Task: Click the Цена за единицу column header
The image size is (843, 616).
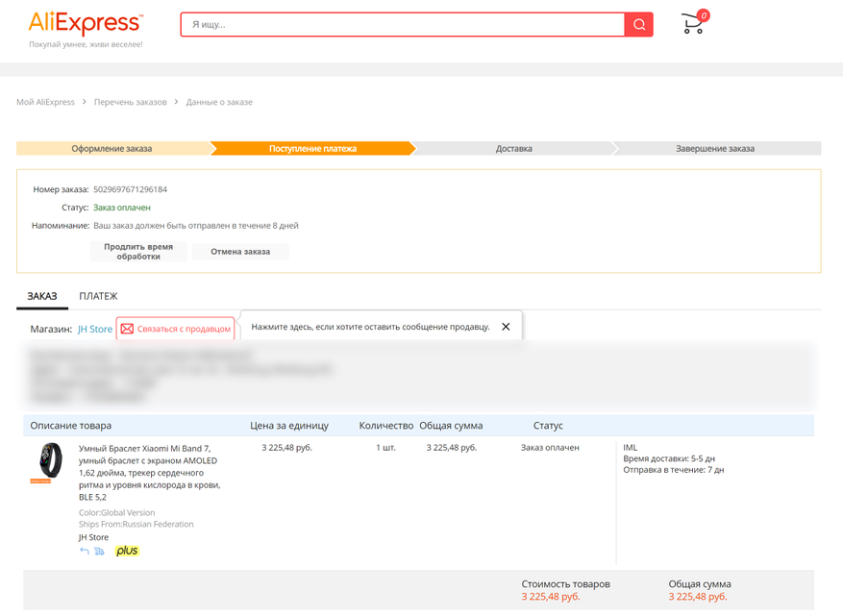Action: (x=289, y=425)
